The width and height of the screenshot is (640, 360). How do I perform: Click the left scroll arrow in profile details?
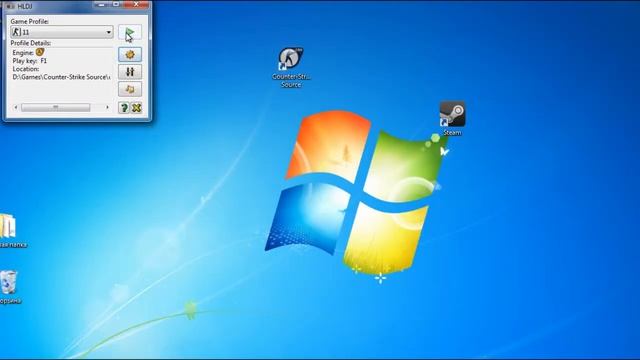(16, 107)
